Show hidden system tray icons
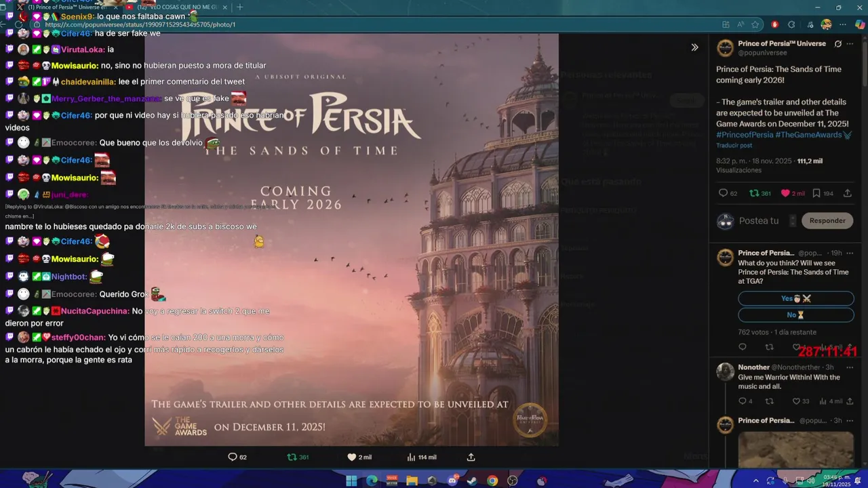Screen dimensions: 868x488 tap(756, 481)
